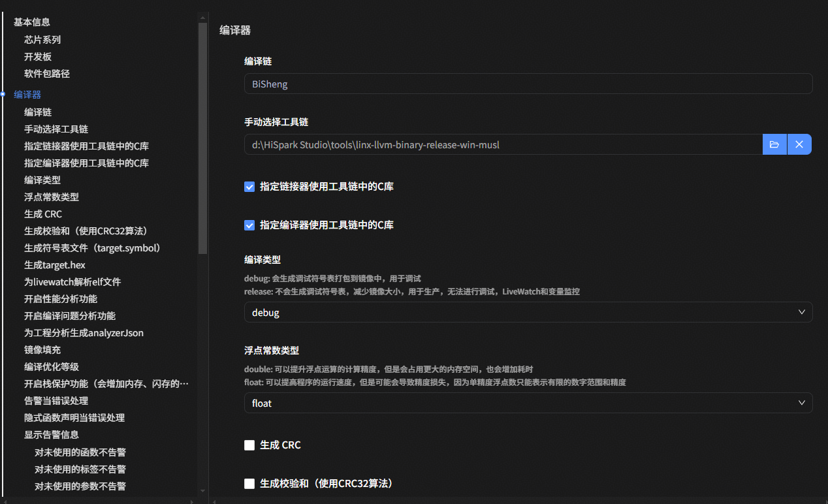Clear the manual toolchain path

pyautogui.click(x=799, y=144)
